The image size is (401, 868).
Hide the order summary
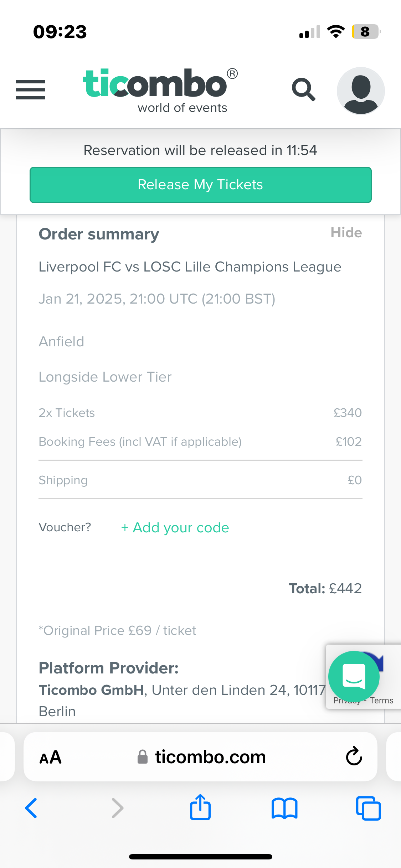346,233
